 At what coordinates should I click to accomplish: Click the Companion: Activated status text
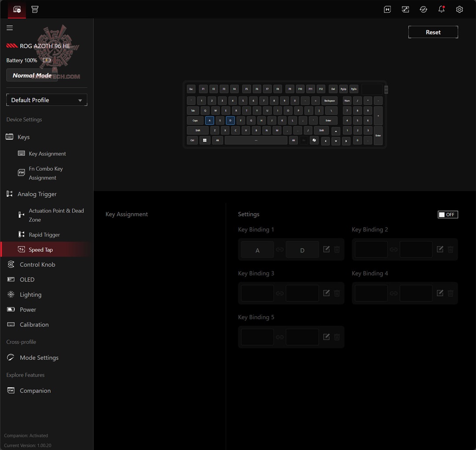[26, 435]
